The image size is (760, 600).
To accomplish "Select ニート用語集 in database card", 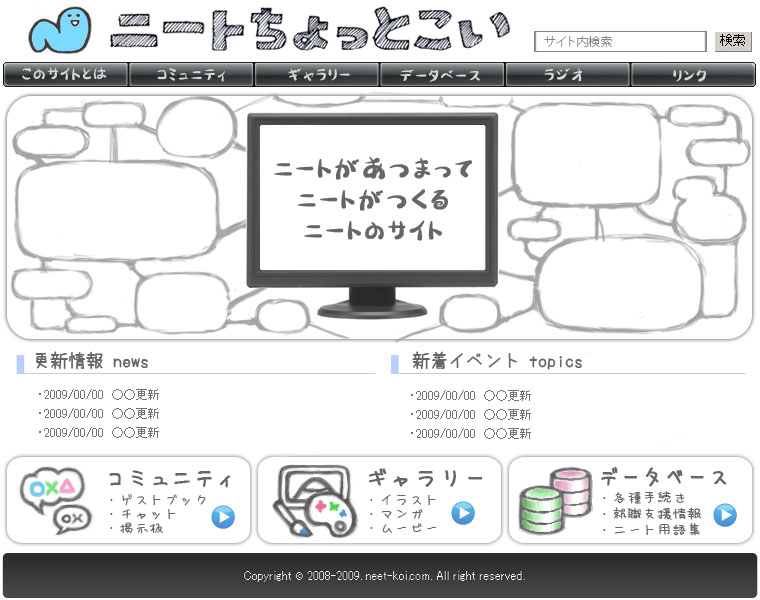I will 657,529.
